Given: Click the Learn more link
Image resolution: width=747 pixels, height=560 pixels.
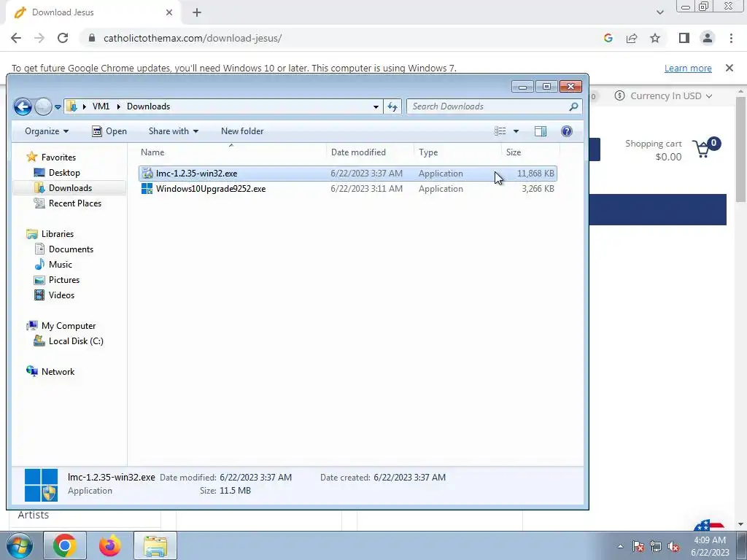Looking at the screenshot, I should click(x=688, y=68).
